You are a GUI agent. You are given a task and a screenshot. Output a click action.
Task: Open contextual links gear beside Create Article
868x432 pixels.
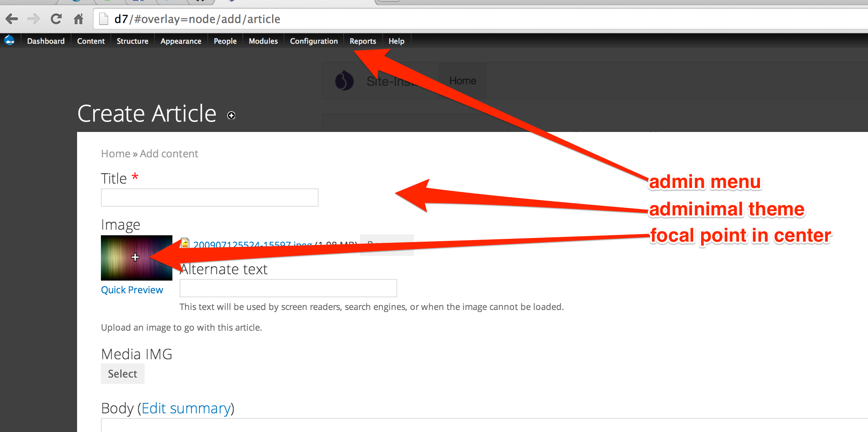[231, 115]
